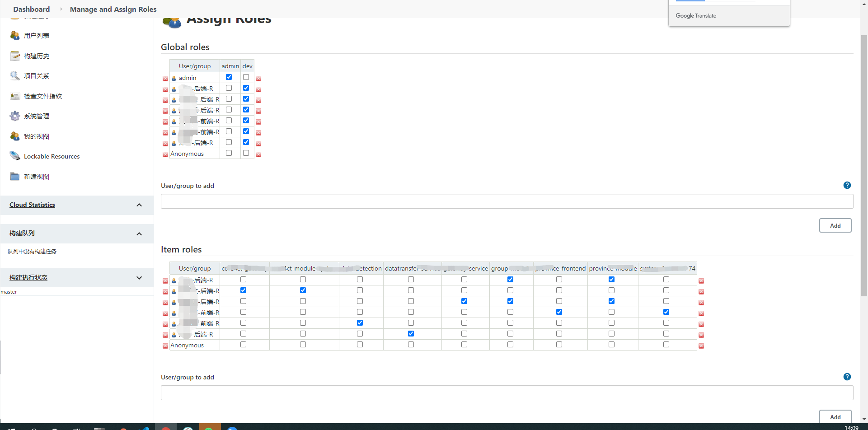Image resolution: width=868 pixels, height=430 pixels.
Task: Click the taskbar clock showing 14:09
Action: pos(851,427)
